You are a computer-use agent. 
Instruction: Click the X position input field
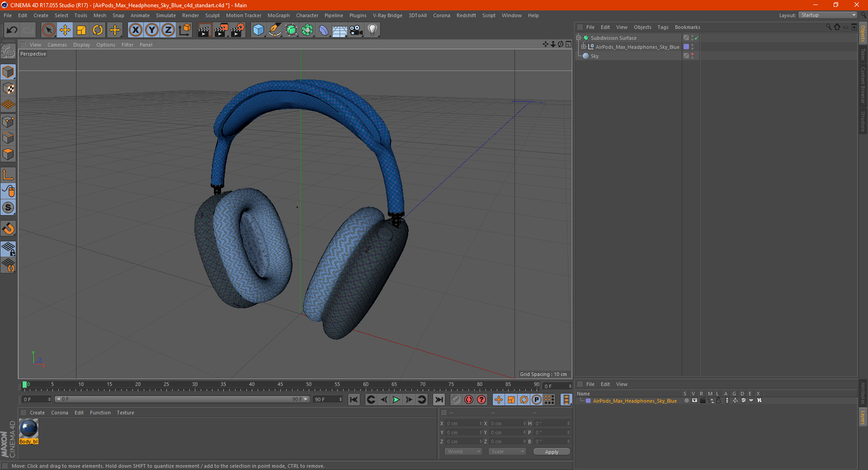click(464, 423)
